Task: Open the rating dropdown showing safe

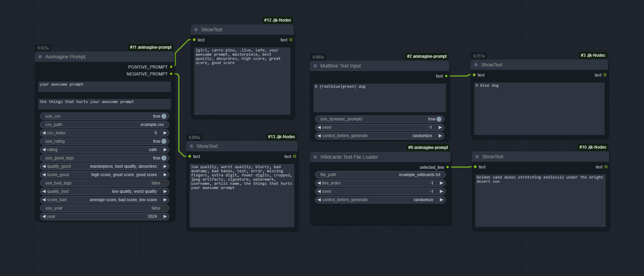Action: click(105, 150)
